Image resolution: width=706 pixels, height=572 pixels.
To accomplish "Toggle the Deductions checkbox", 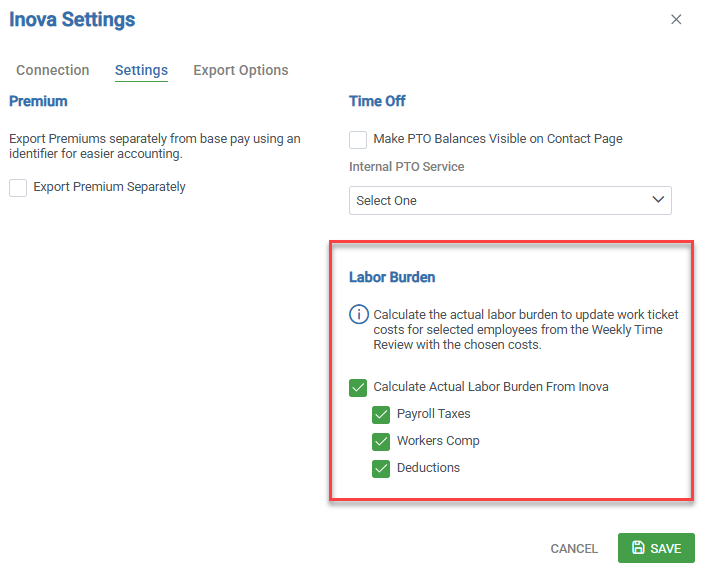I will 381,468.
